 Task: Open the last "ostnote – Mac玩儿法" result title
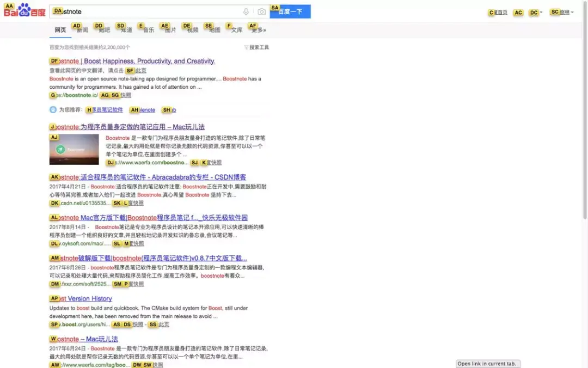(x=84, y=339)
